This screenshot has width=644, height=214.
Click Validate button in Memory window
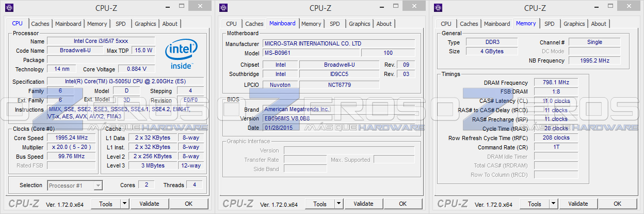pos(578,204)
